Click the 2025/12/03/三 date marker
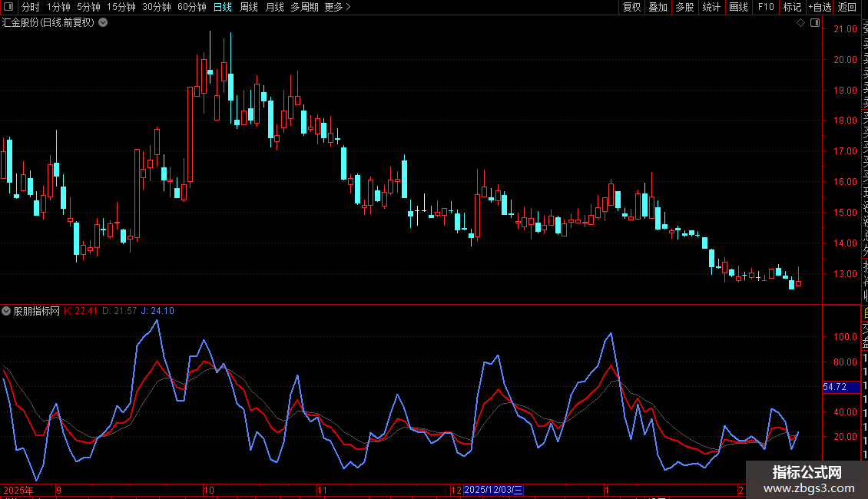This screenshot has width=868, height=499. pyautogui.click(x=493, y=490)
